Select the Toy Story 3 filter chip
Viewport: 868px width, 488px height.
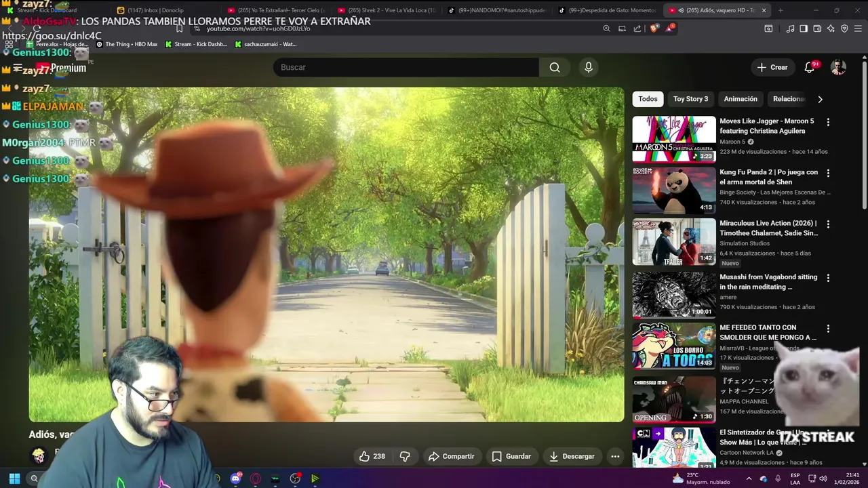690,99
